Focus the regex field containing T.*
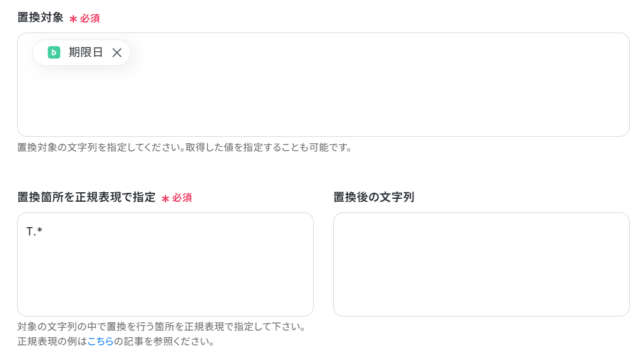The image size is (644, 352). point(165,264)
